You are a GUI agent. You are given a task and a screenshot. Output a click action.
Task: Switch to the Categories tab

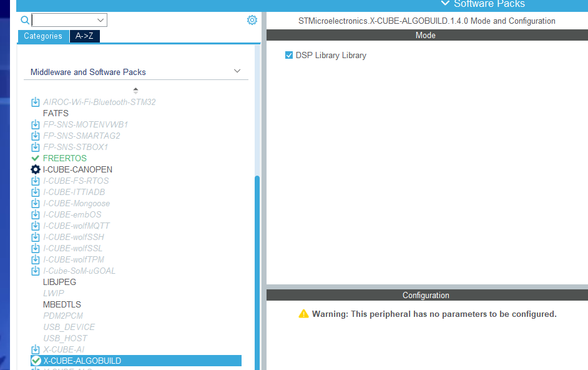coord(43,36)
